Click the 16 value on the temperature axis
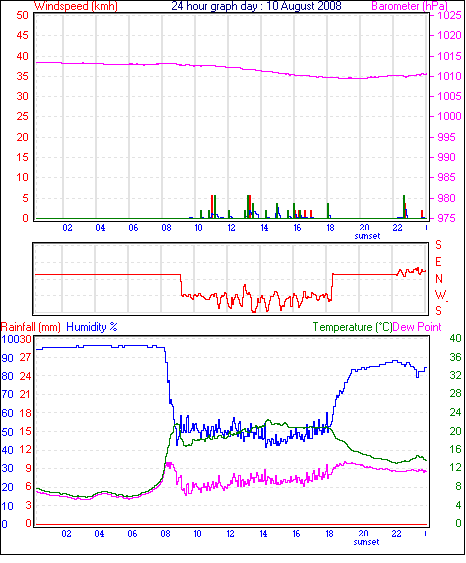 pos(455,449)
